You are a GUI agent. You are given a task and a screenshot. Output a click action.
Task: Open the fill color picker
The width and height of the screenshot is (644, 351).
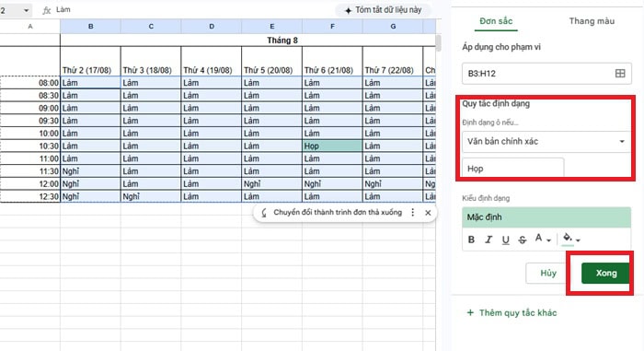click(x=571, y=239)
